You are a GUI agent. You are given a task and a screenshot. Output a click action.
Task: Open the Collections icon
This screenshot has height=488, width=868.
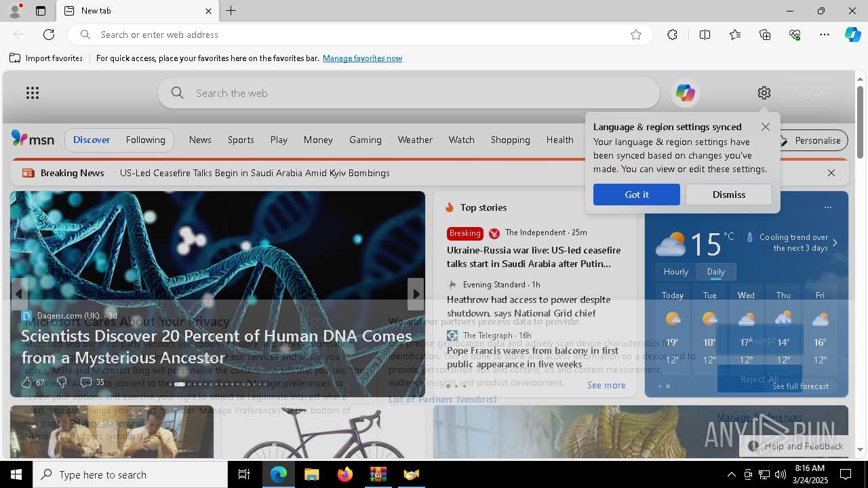pyautogui.click(x=765, y=35)
